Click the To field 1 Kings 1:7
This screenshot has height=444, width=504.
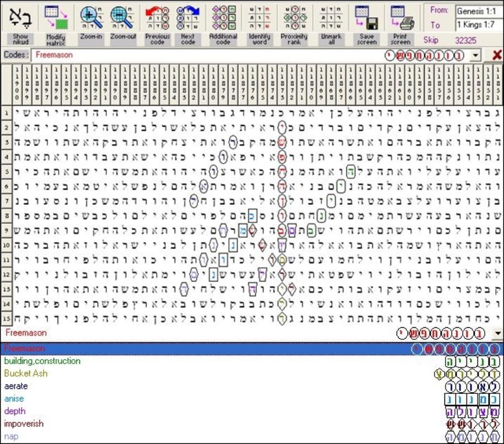coord(478,25)
